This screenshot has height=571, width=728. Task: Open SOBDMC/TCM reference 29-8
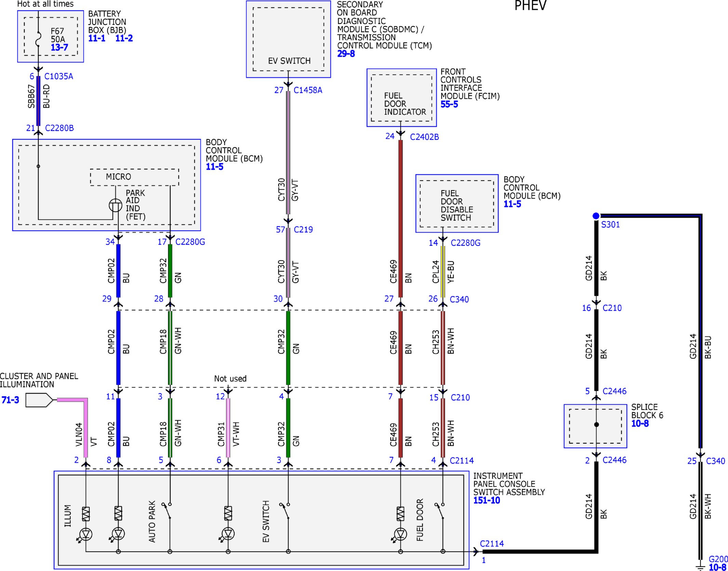point(346,54)
